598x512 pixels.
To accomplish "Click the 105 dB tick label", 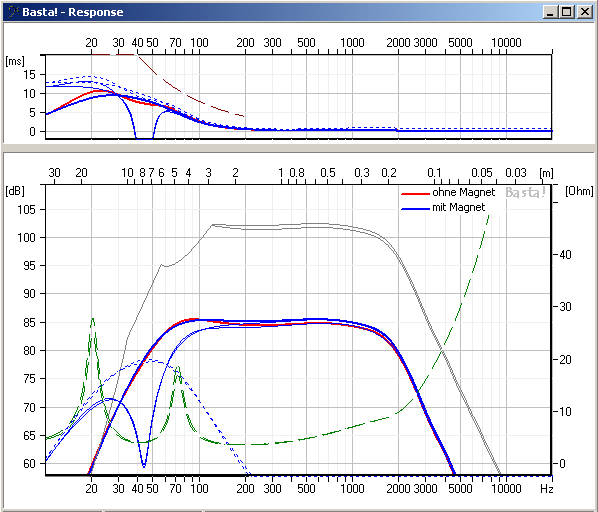I will (x=26, y=209).
